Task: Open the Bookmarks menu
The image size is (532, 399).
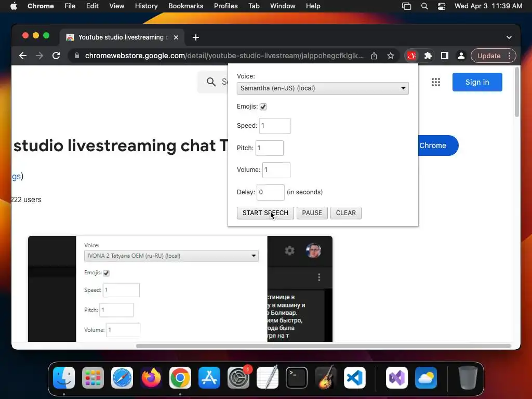Action: pyautogui.click(x=185, y=6)
